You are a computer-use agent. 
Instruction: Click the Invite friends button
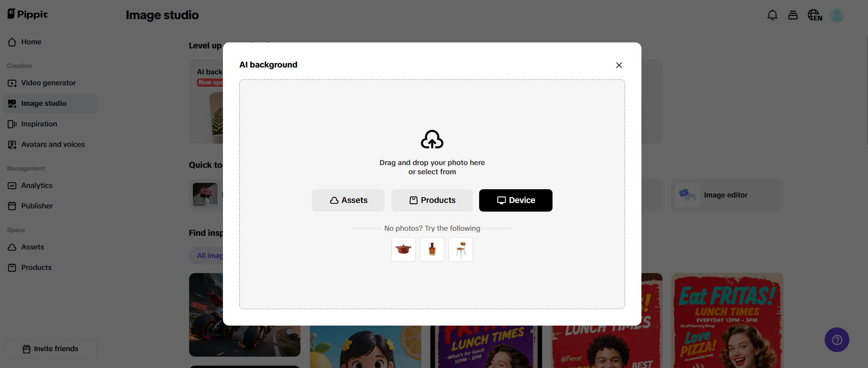[x=50, y=349]
